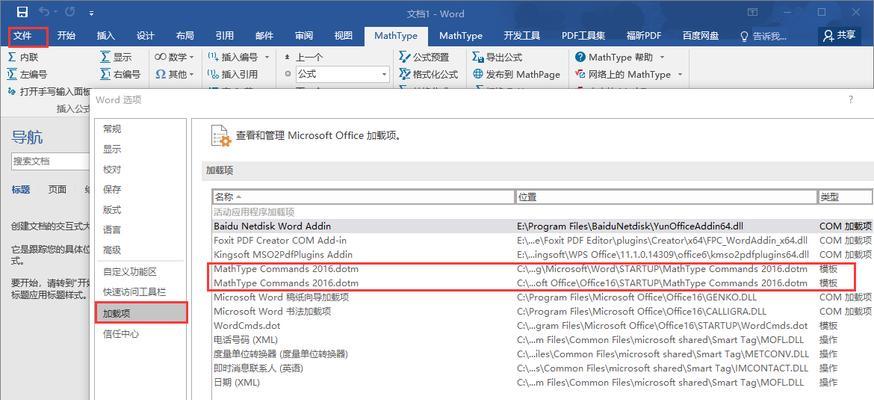Insert an inline equation with 内联
Viewport: 874px width, 400px height.
click(23, 57)
